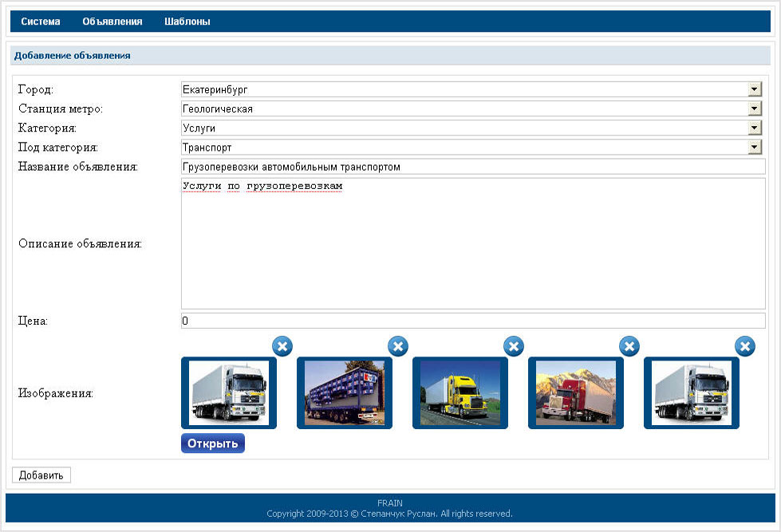Open the Город dropdown showing Екатеринбург
Screen dimensions: 781x532
point(471,89)
